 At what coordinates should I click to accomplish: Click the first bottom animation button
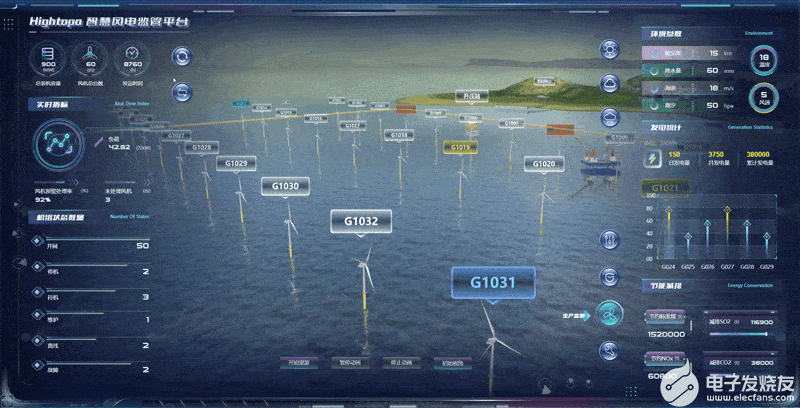click(299, 363)
